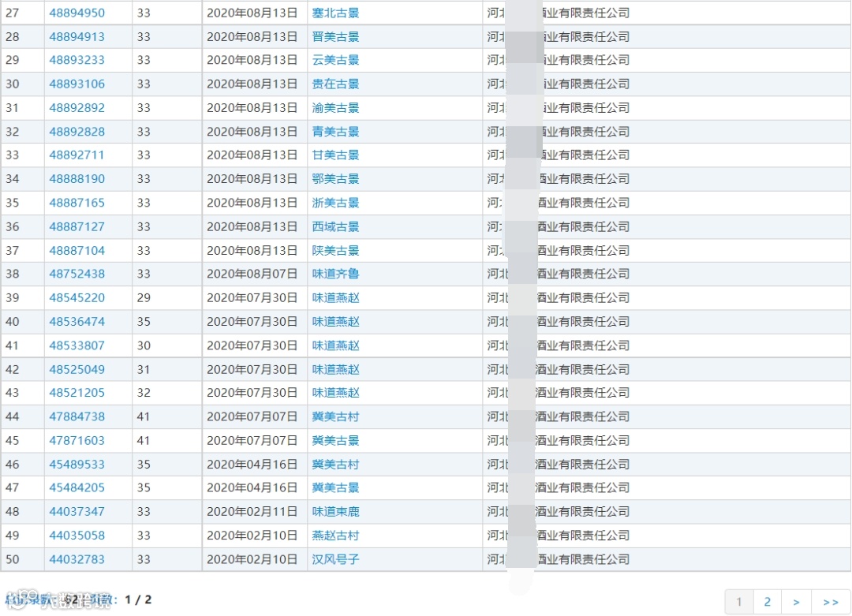Viewport: 852px width, 616px height.
Task: Open registration number 47884738 link
Action: 77,417
